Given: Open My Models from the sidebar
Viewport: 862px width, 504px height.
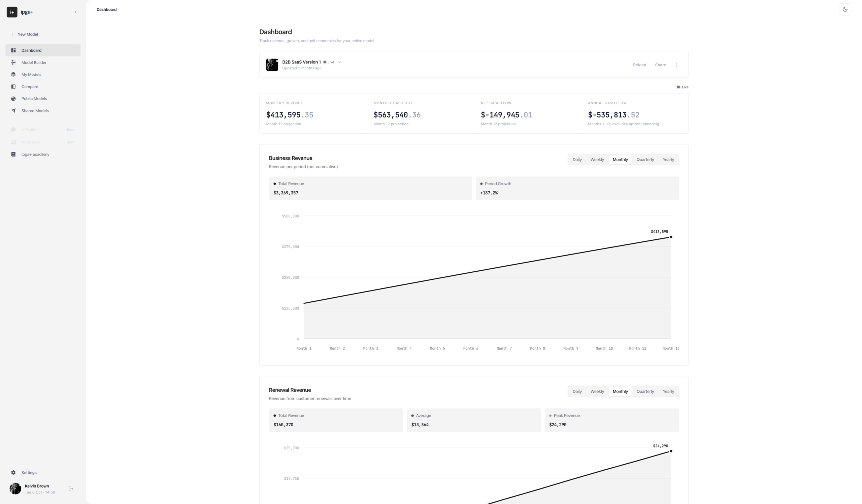Looking at the screenshot, I should point(43,74).
